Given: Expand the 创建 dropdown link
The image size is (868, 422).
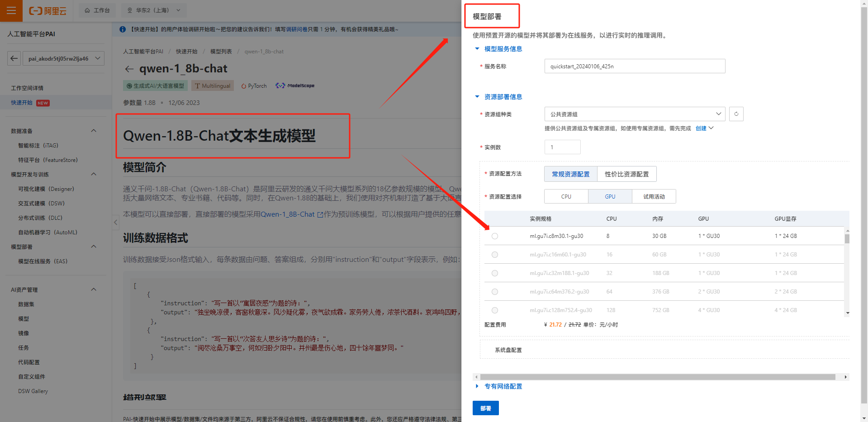Looking at the screenshot, I should (x=704, y=128).
